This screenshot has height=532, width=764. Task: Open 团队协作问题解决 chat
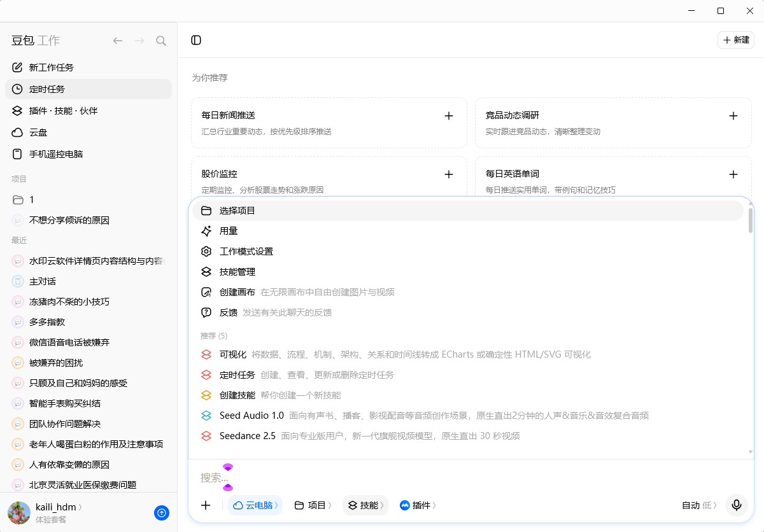88,424
